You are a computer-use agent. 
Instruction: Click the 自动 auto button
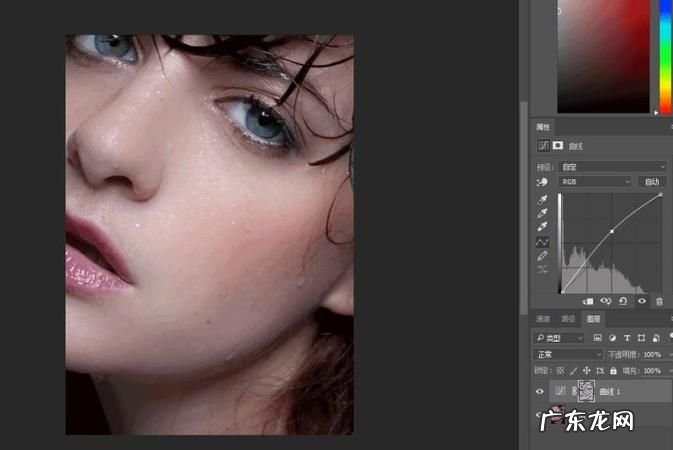pyautogui.click(x=652, y=182)
